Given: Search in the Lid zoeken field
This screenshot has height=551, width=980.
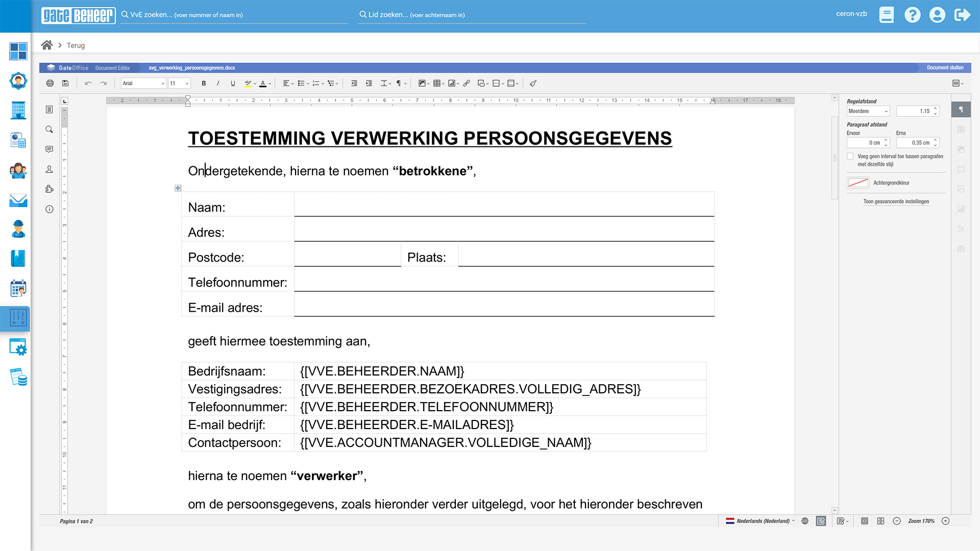Looking at the screenshot, I should tap(472, 15).
